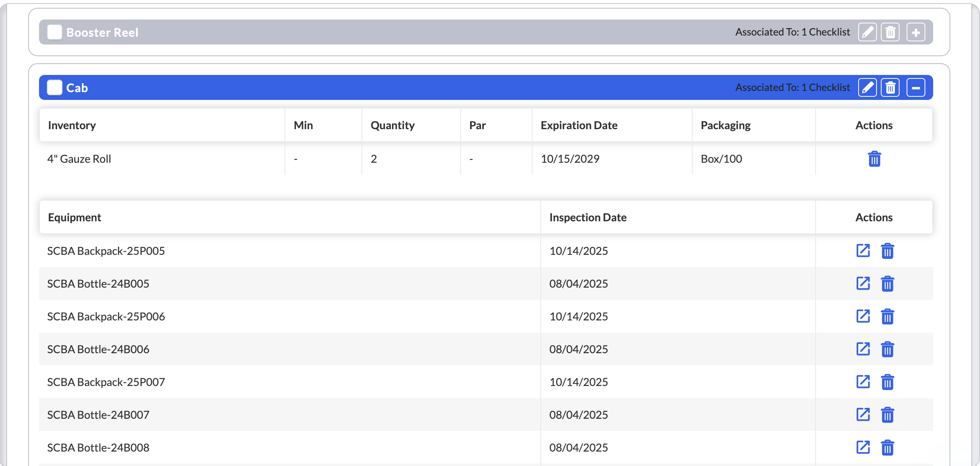Open SCBA Backpack-25P005 edit icon

[x=863, y=251]
